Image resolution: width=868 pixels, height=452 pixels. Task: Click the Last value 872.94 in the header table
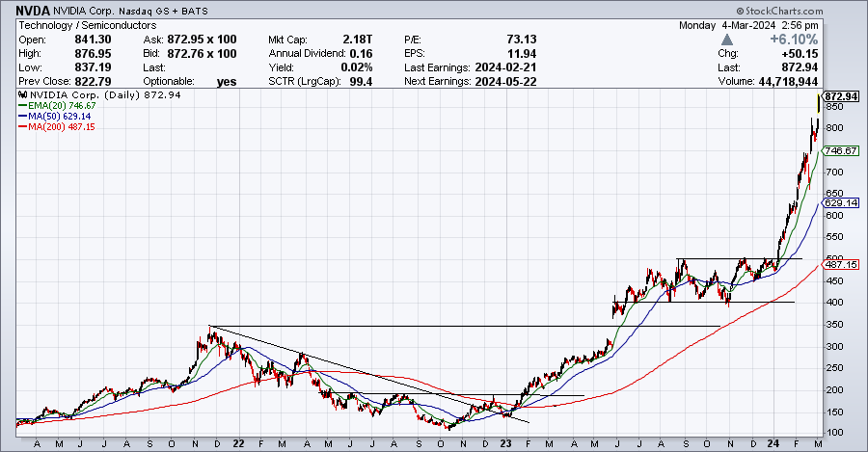(x=801, y=66)
